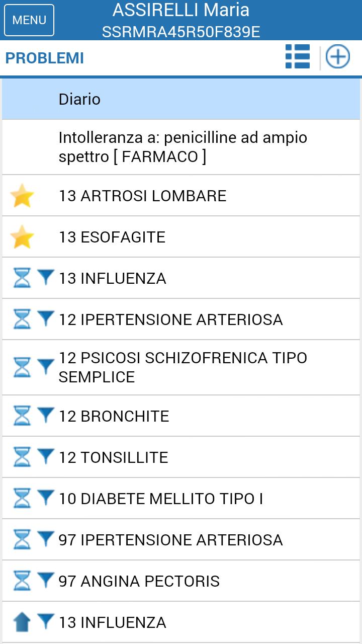Expand the funnel arrow on 12 IPERTENSIONE ARTERIOSA

[x=46, y=318]
